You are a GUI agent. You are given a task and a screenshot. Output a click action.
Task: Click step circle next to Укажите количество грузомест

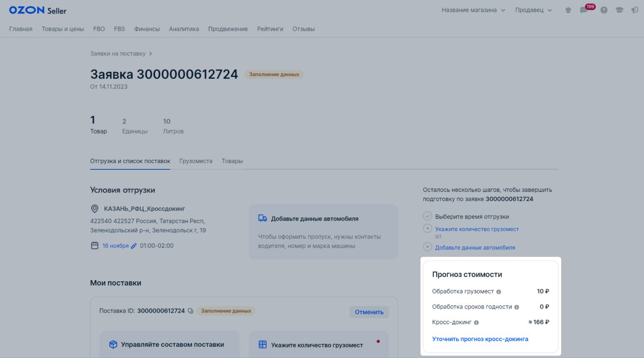[428, 229]
